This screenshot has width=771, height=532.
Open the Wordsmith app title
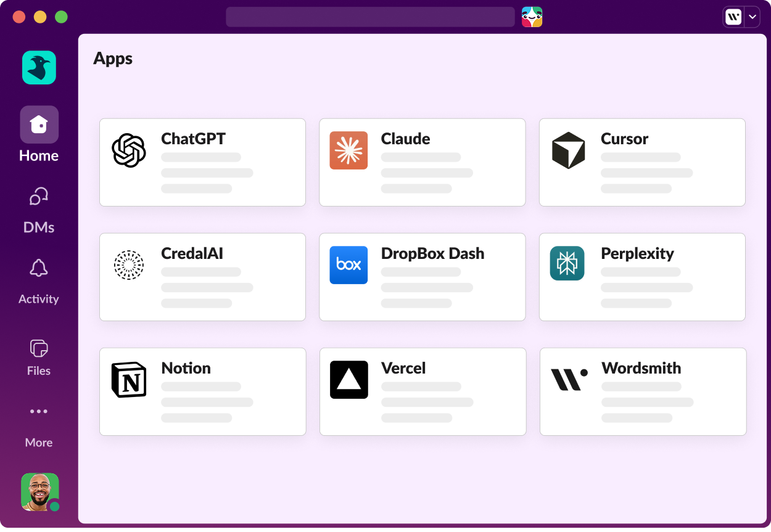coord(641,368)
